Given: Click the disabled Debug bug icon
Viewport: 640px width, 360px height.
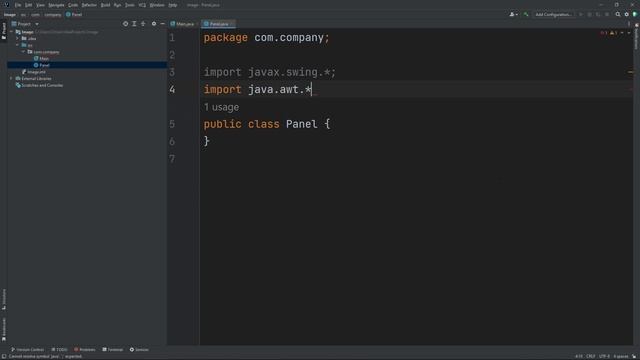Looking at the screenshot, I should click(x=589, y=14).
